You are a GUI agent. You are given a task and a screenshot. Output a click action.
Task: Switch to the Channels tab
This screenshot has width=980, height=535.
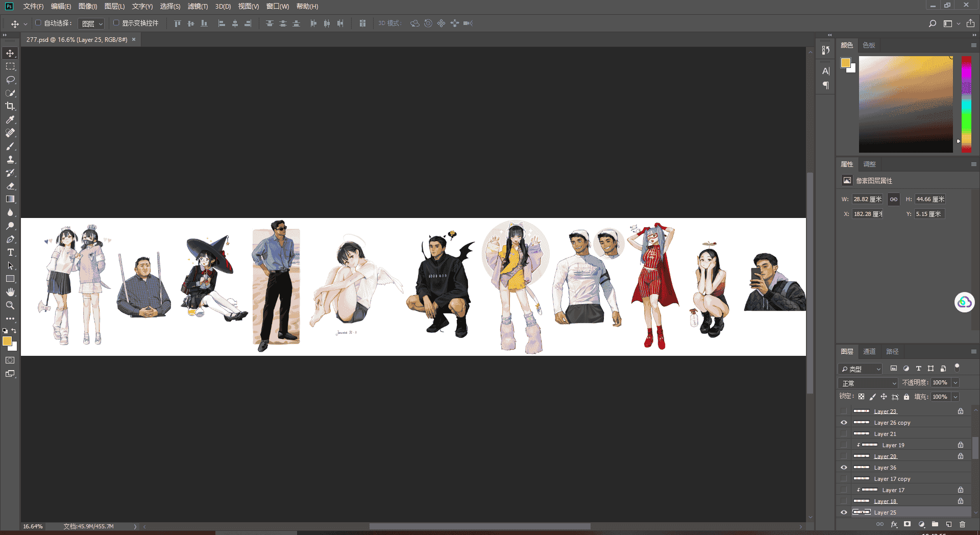[x=869, y=352]
